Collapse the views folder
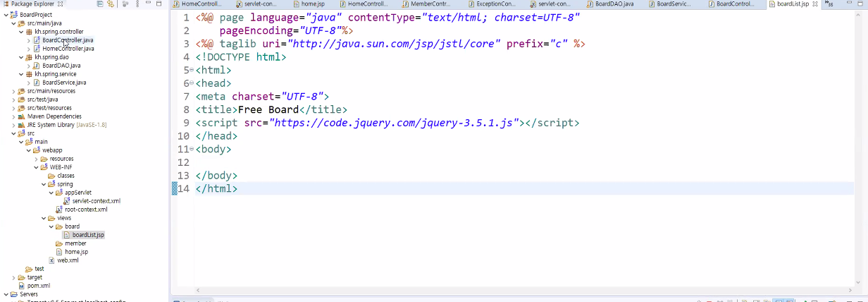Screen dimensions: 868x302 44,218
